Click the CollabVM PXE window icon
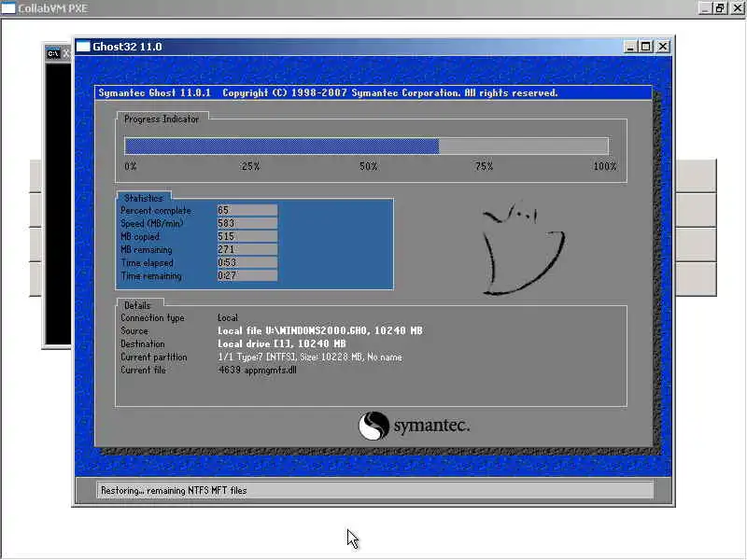 click(8, 8)
